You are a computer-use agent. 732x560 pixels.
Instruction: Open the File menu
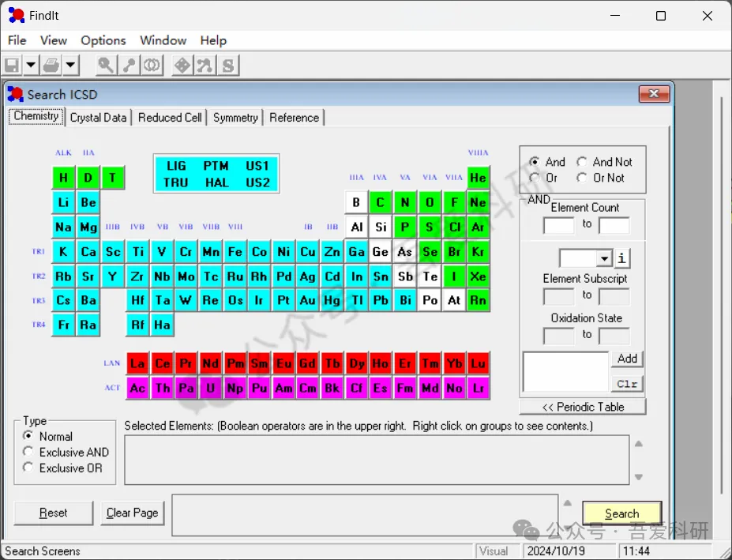coord(17,40)
